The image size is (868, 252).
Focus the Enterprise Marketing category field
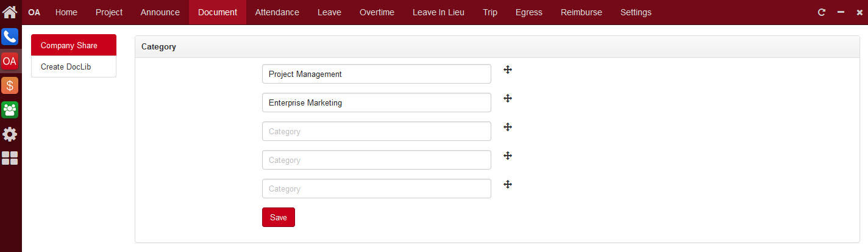[377, 103]
